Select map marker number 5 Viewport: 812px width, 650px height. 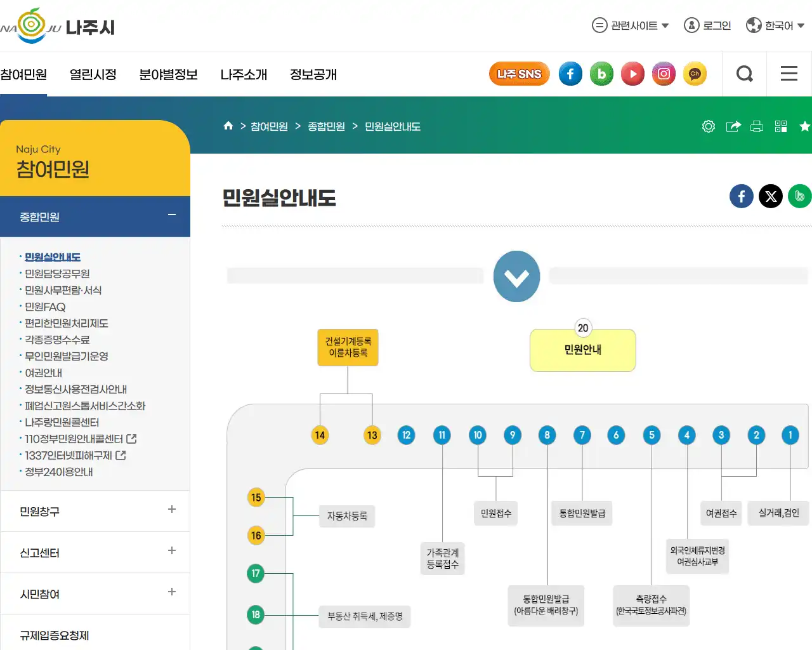point(652,435)
